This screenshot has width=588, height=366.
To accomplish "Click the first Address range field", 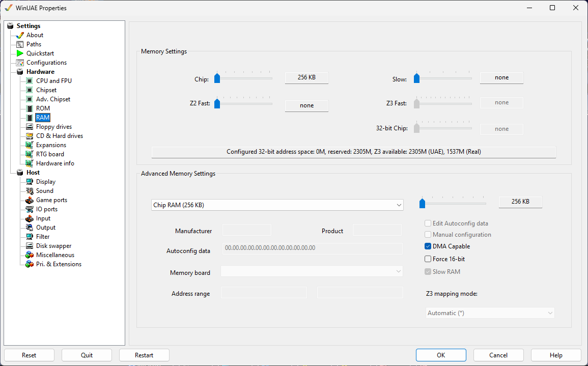I will click(264, 293).
